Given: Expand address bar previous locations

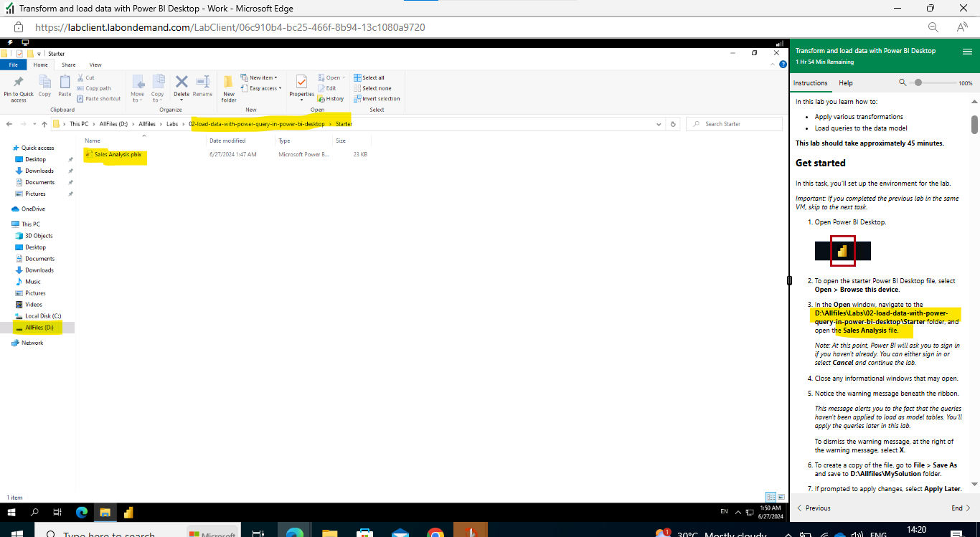Looking at the screenshot, I should point(659,124).
